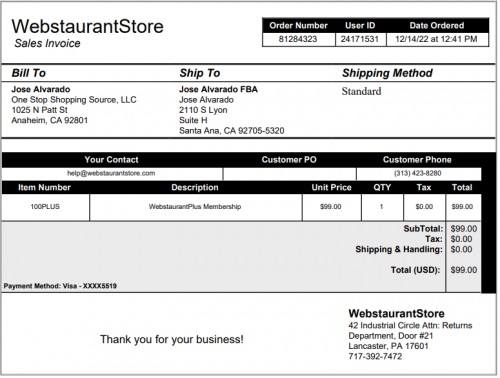Click the WebstaurantStore title at top
The height and width of the screenshot is (378, 500).
tap(88, 26)
